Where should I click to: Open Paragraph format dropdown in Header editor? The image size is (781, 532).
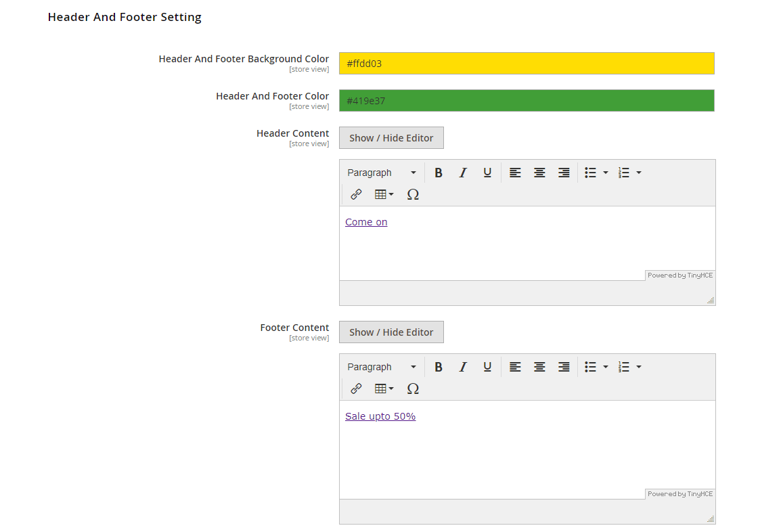(382, 173)
